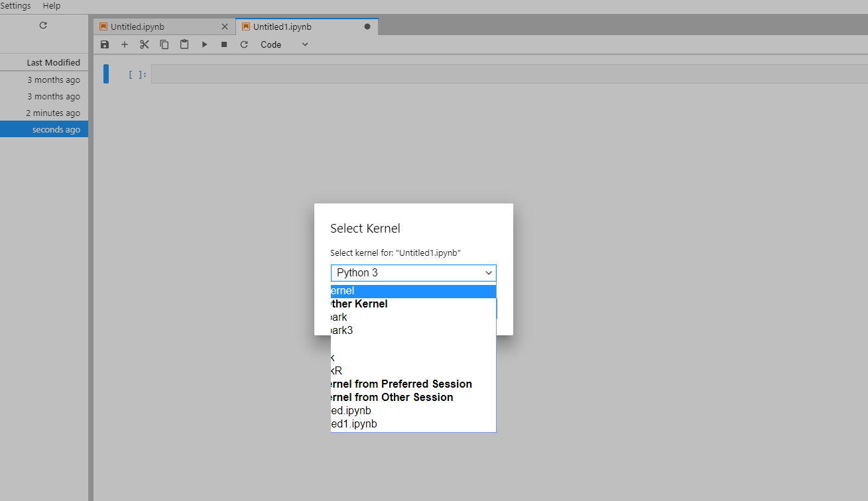Open the Help menu
This screenshot has height=501, width=868.
51,5
